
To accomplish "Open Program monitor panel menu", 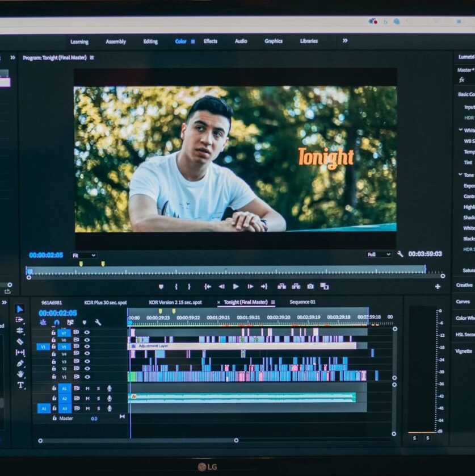I will tap(92, 58).
